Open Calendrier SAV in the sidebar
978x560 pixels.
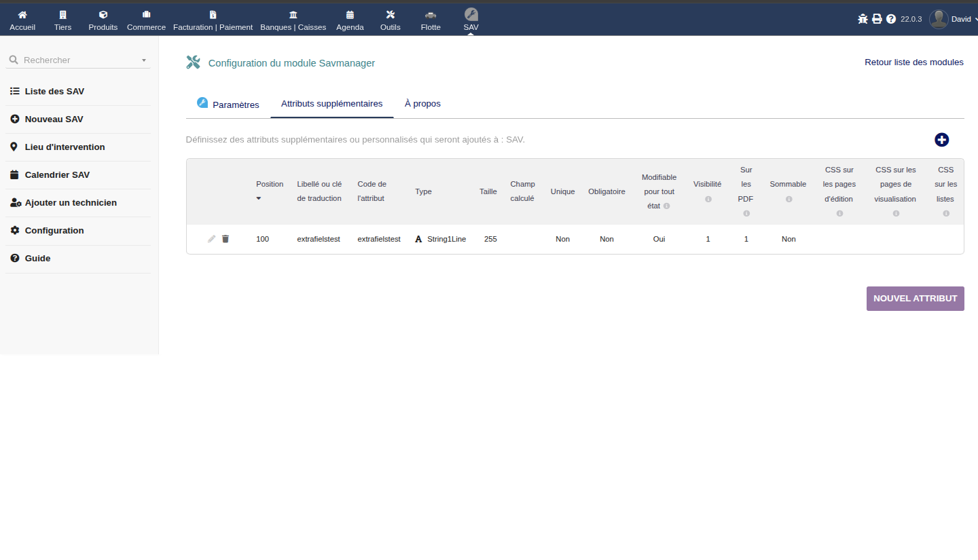(x=57, y=175)
